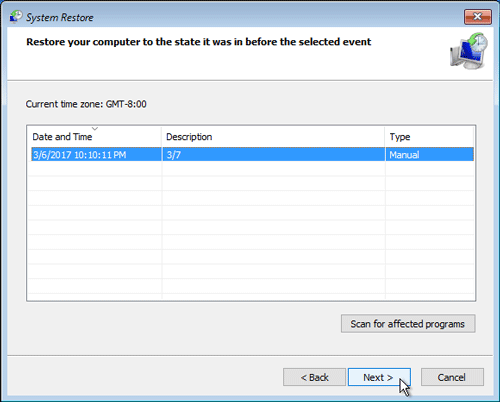This screenshot has width=500, height=402.
Task: Click the Next button
Action: [x=379, y=377]
